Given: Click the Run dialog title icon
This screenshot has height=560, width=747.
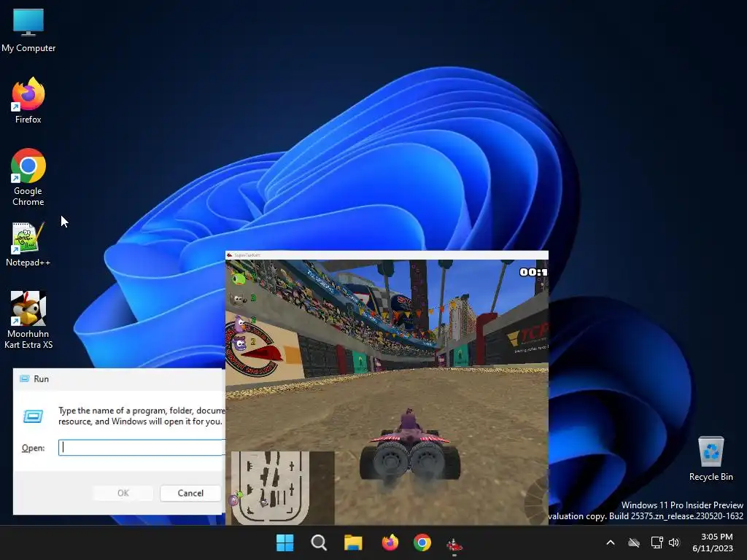Looking at the screenshot, I should click(x=24, y=378).
